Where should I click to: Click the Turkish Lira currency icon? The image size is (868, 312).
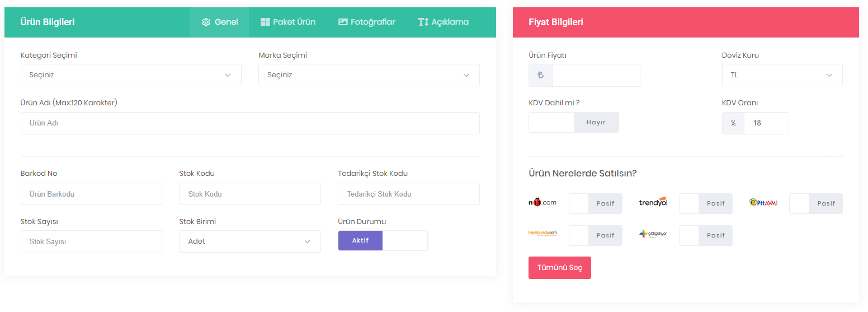point(540,75)
